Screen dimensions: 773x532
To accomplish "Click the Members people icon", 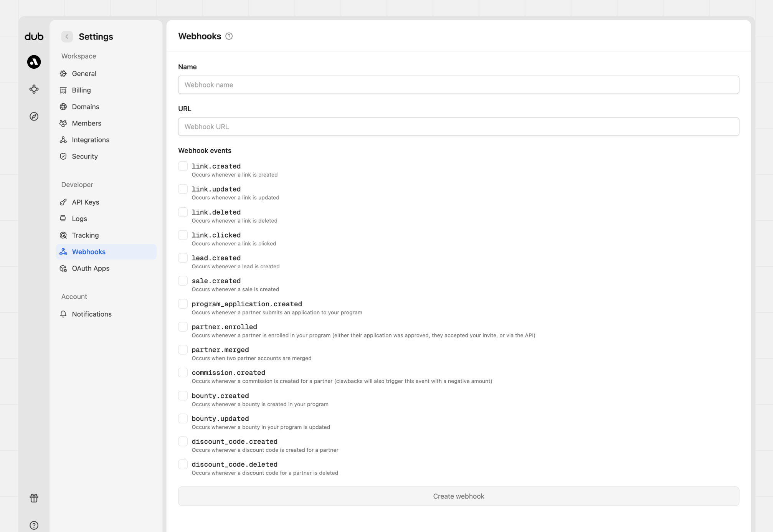I will [x=63, y=123].
